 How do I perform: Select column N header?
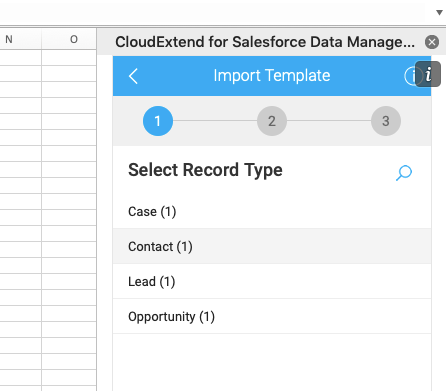(21, 39)
